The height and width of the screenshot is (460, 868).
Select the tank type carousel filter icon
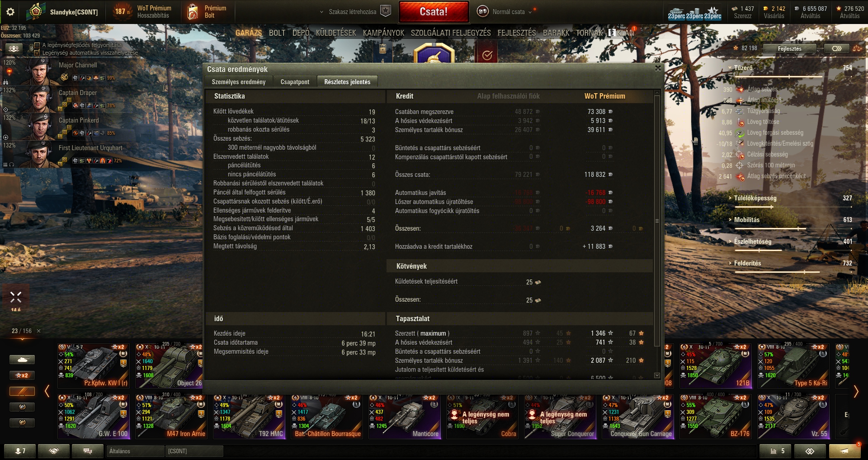point(22,360)
